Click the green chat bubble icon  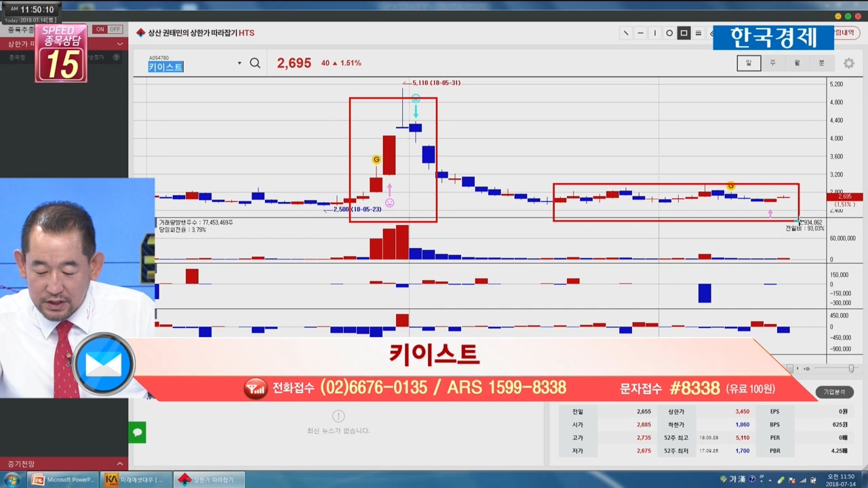tap(137, 432)
